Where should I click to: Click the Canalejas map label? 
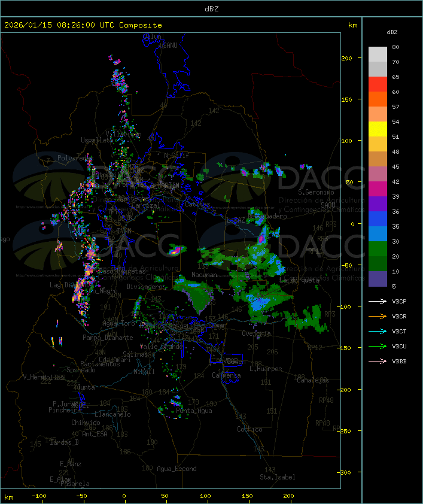313,380
